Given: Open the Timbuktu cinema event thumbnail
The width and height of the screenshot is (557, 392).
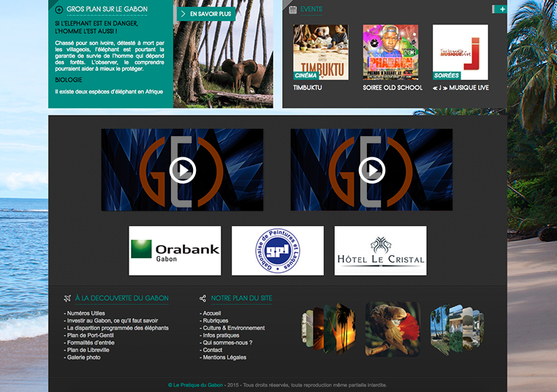Looking at the screenshot, I should (320, 52).
